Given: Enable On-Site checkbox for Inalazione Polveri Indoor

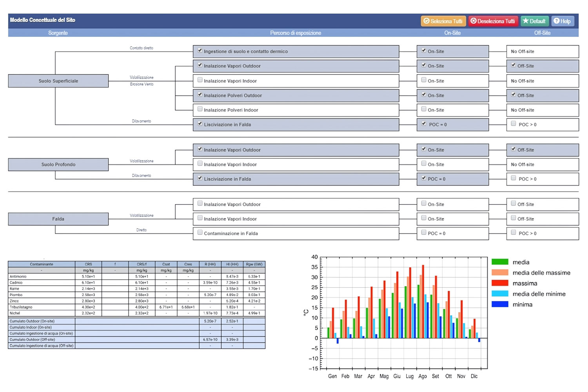Looking at the screenshot, I should (x=424, y=109).
